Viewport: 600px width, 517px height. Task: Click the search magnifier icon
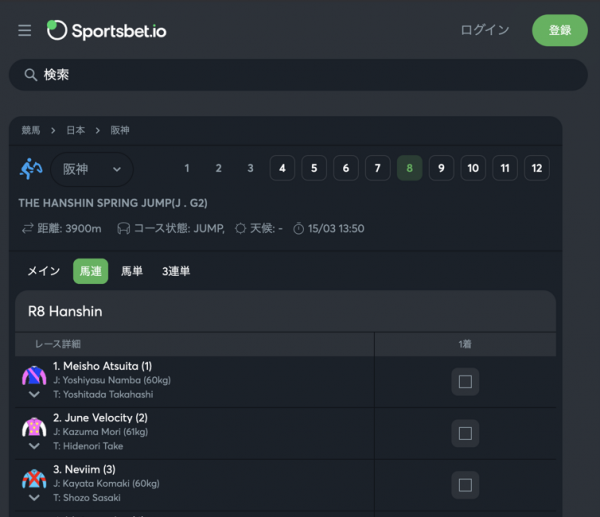coord(31,75)
